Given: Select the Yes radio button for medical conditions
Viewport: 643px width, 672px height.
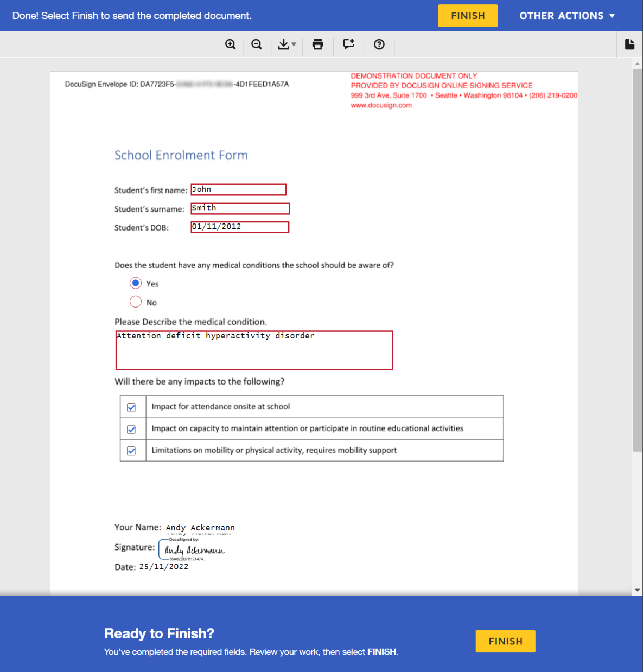Looking at the screenshot, I should point(136,283).
